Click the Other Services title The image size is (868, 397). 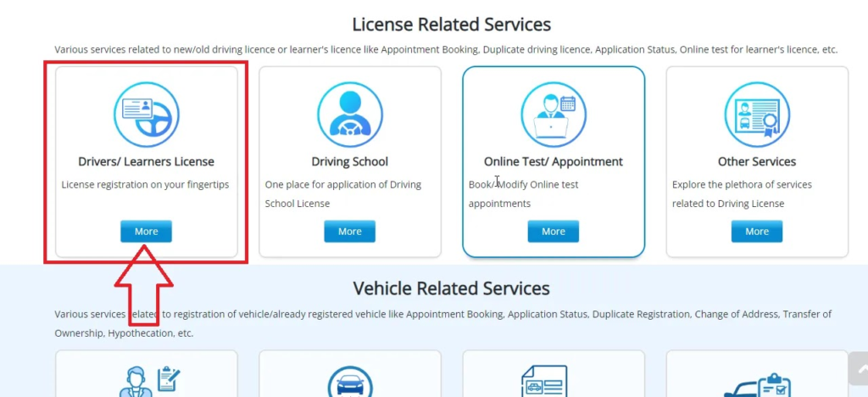(757, 162)
